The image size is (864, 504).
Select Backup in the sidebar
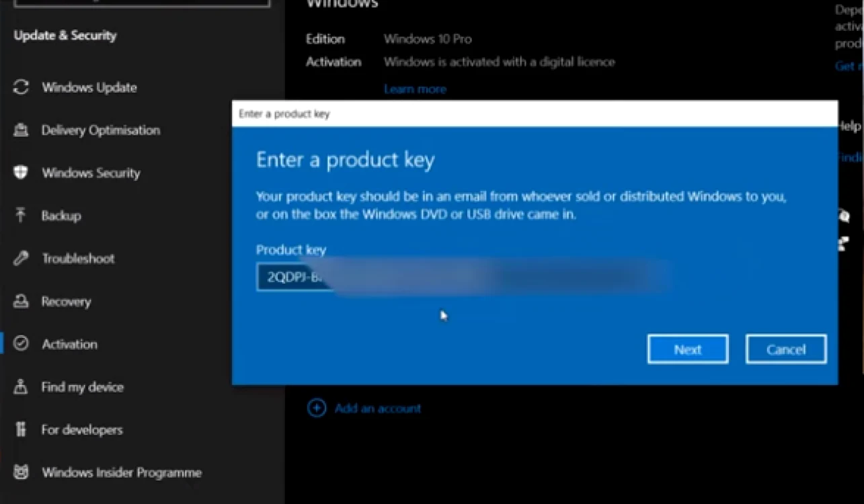[61, 216]
